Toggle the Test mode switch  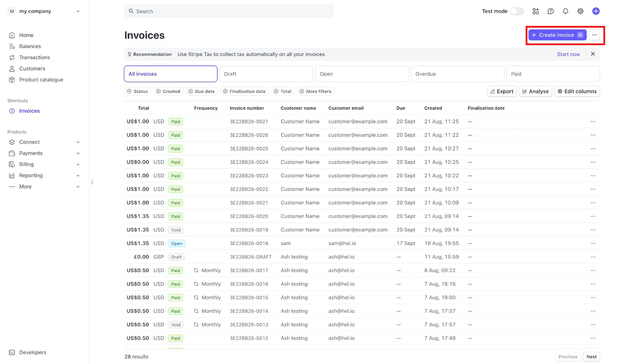[517, 11]
